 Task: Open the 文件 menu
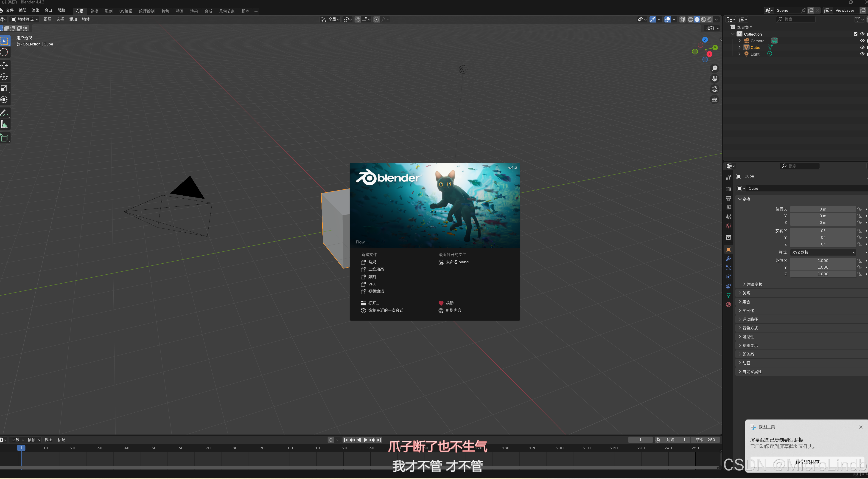[x=9, y=11]
